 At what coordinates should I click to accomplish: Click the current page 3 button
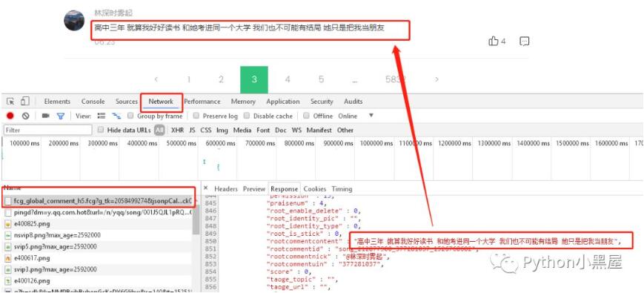click(x=254, y=79)
